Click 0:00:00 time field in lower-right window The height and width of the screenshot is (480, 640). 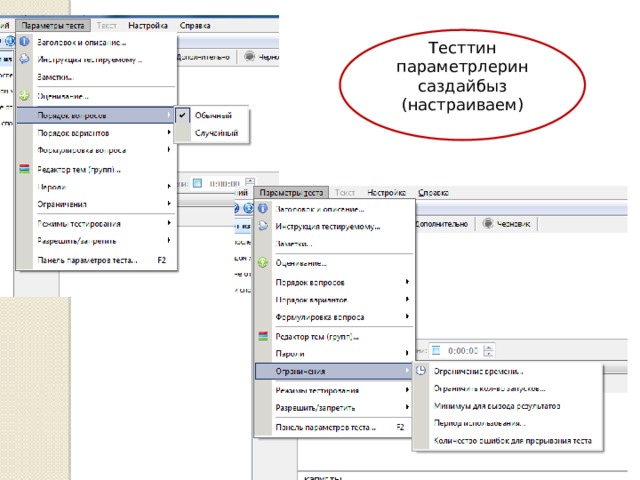(x=463, y=351)
